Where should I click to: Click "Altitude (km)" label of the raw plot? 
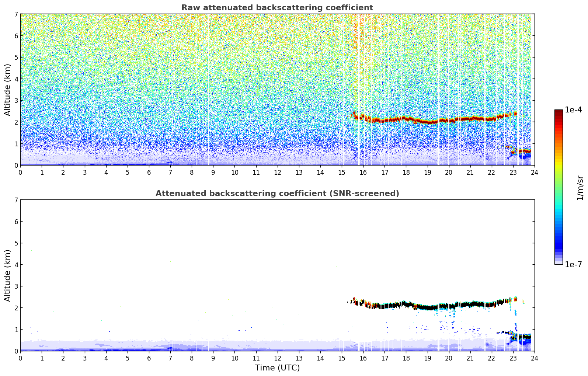point(8,90)
